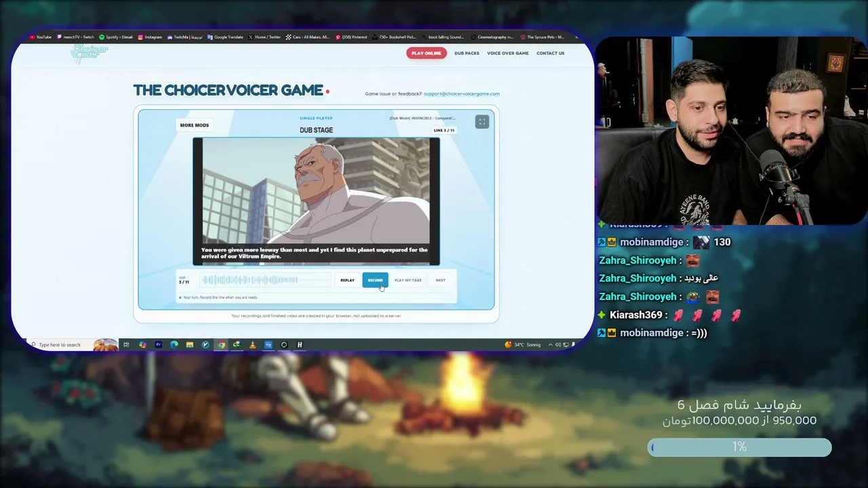868x488 pixels.
Task: Click the volume icon in the system tray
Action: tap(558, 345)
